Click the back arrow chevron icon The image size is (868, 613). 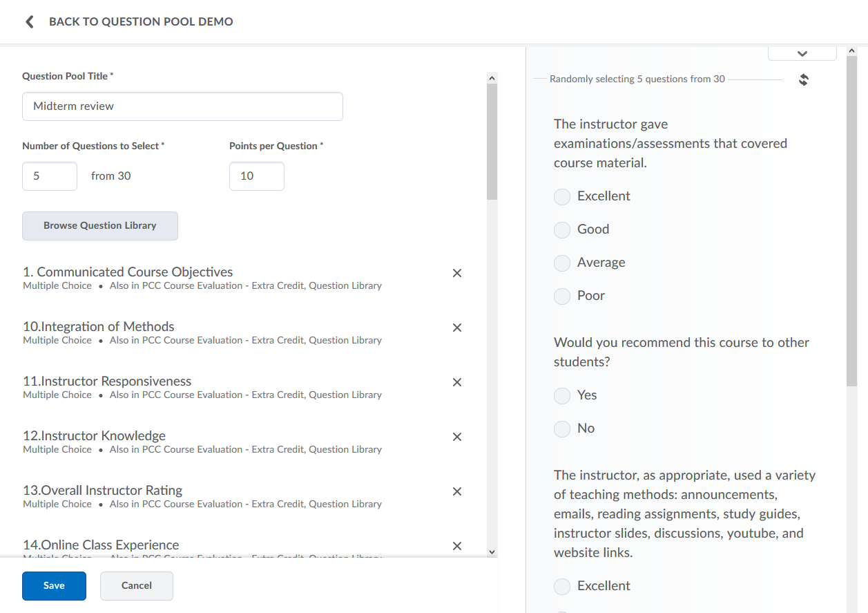pyautogui.click(x=29, y=22)
